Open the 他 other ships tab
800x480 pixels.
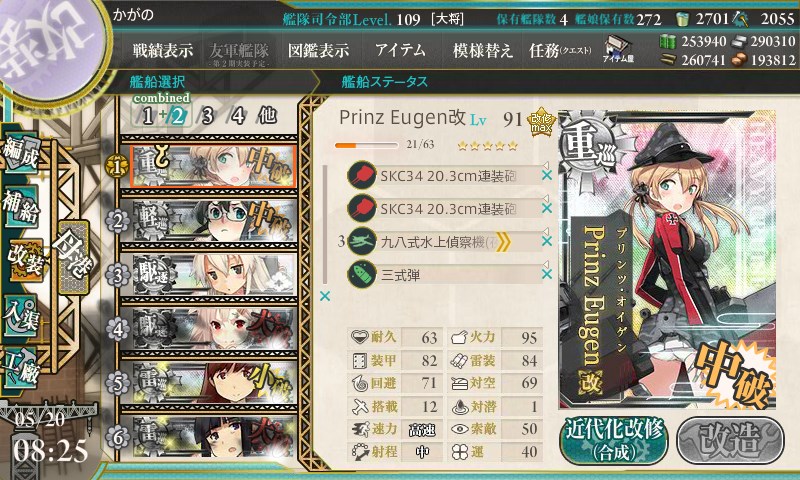(267, 116)
